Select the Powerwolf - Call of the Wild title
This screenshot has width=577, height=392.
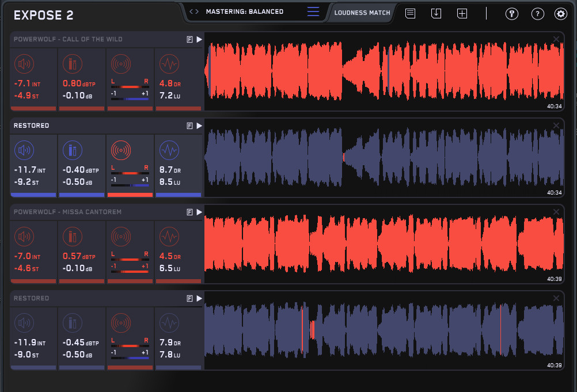(68, 39)
